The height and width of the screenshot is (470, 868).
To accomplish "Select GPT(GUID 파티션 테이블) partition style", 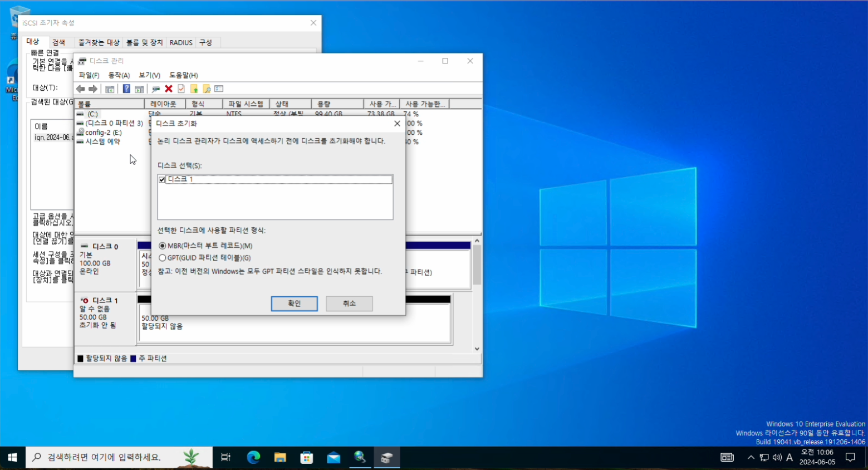I will pyautogui.click(x=163, y=258).
